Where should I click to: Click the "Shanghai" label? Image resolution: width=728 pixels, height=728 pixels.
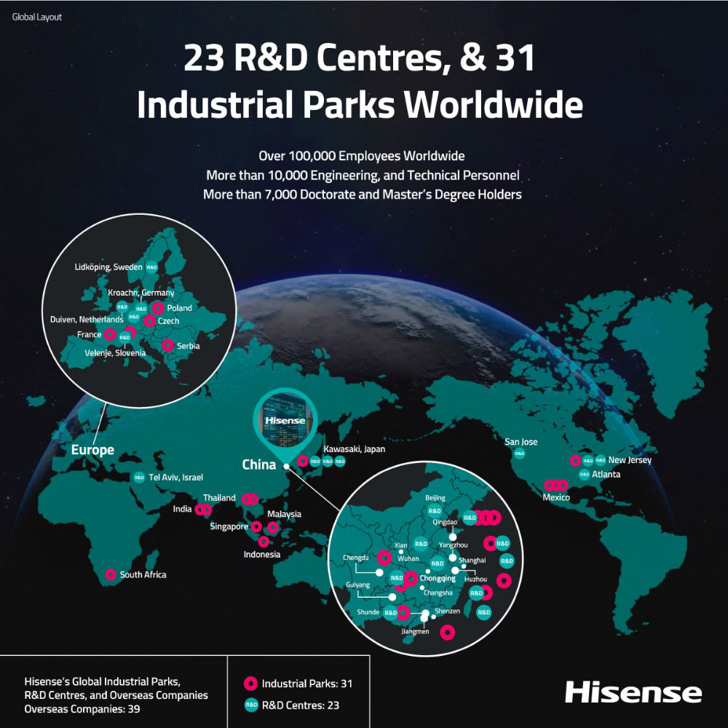click(x=472, y=561)
